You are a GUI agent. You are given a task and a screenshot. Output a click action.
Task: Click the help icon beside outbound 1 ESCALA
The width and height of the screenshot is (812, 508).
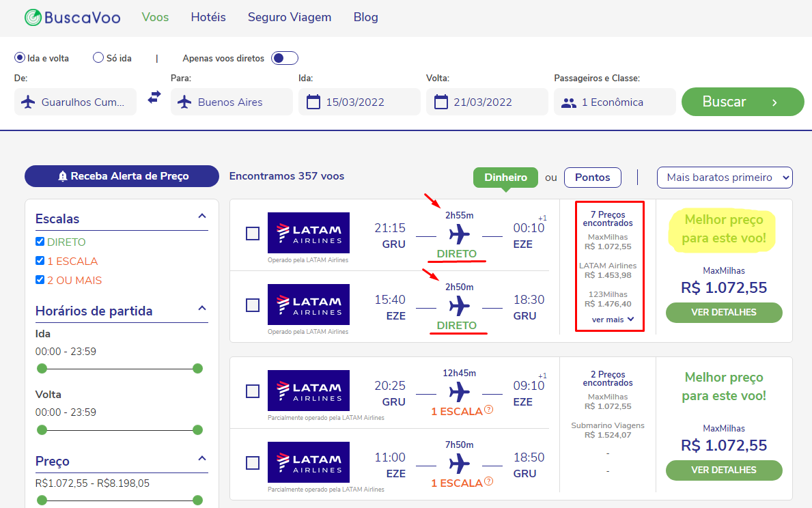pyautogui.click(x=488, y=410)
